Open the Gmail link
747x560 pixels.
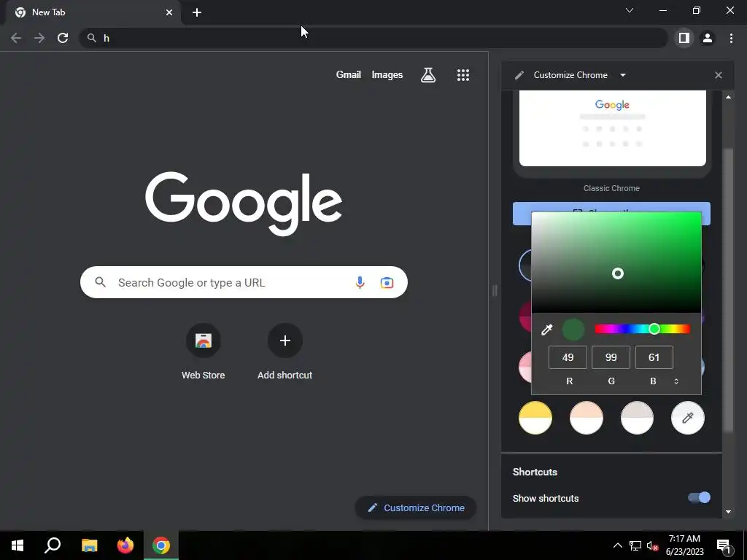[348, 75]
